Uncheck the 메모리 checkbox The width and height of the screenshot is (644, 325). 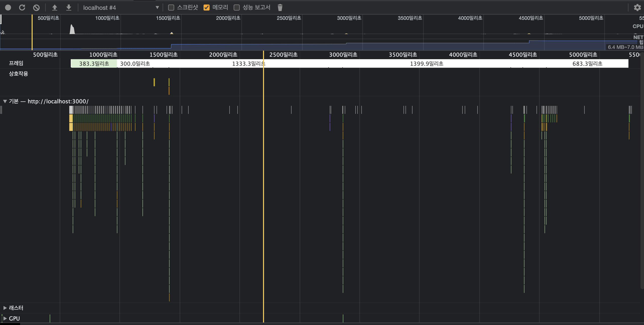click(x=207, y=8)
